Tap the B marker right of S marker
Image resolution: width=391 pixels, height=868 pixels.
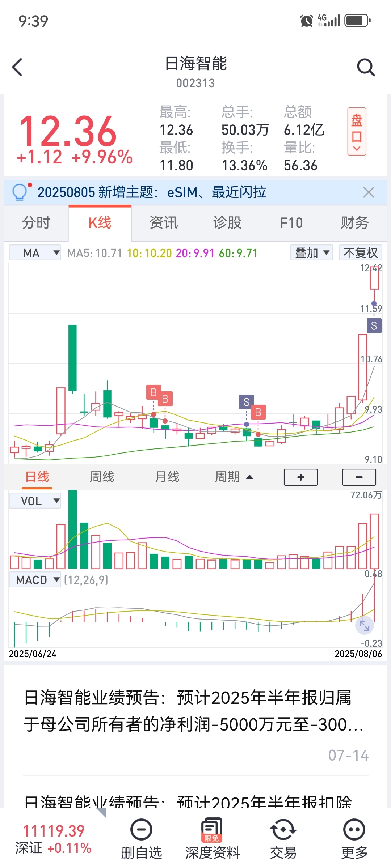click(x=258, y=412)
